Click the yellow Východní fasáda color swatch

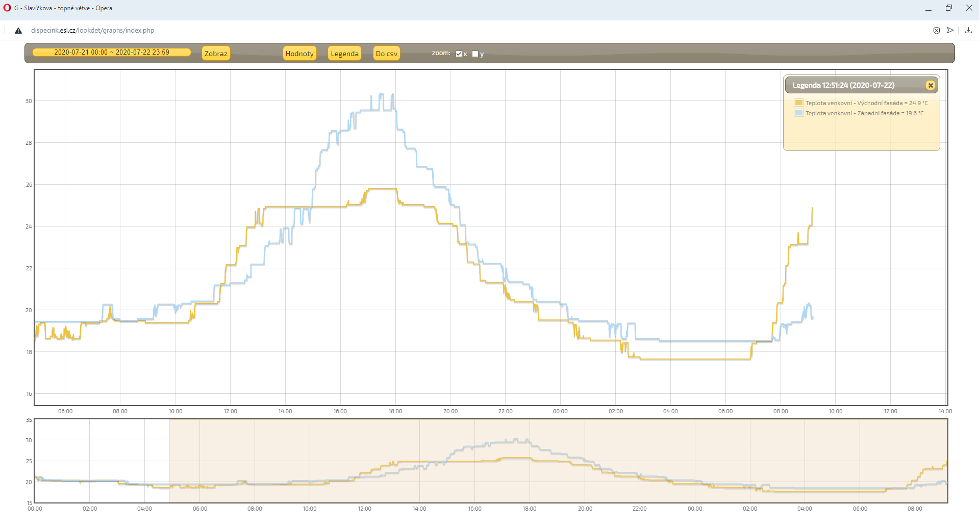pos(799,103)
